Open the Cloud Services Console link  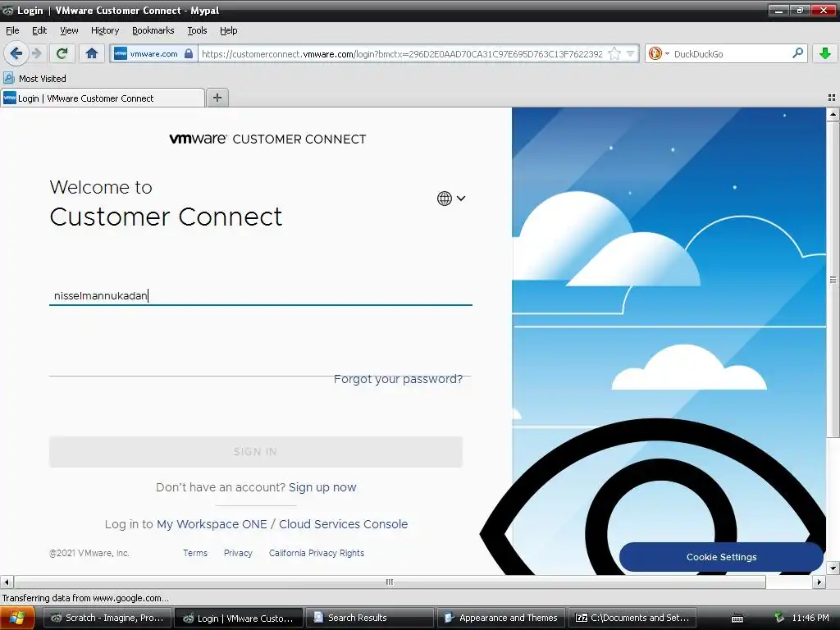[x=344, y=524]
